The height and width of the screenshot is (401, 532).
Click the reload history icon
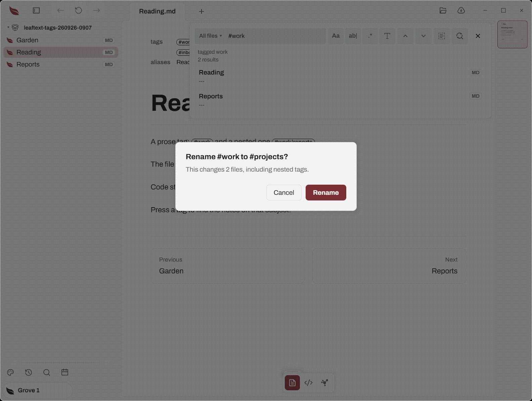tap(79, 10)
